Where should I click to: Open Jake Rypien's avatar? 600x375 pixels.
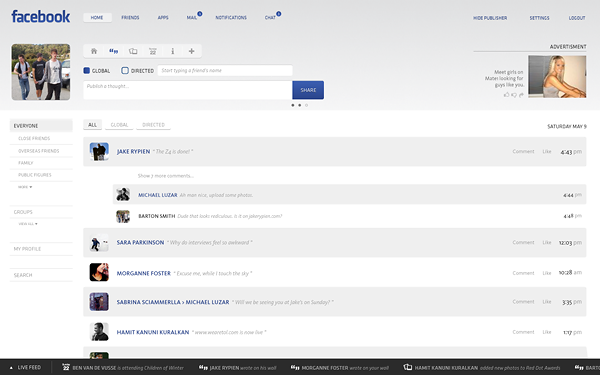click(99, 152)
